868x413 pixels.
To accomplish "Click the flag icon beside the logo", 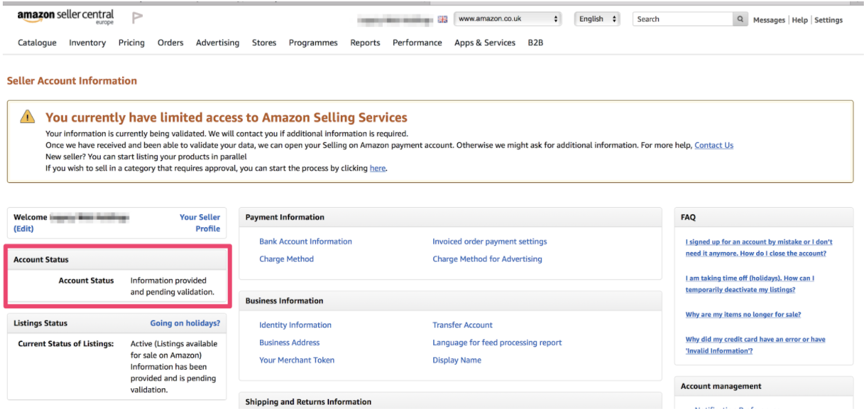I will click(137, 17).
